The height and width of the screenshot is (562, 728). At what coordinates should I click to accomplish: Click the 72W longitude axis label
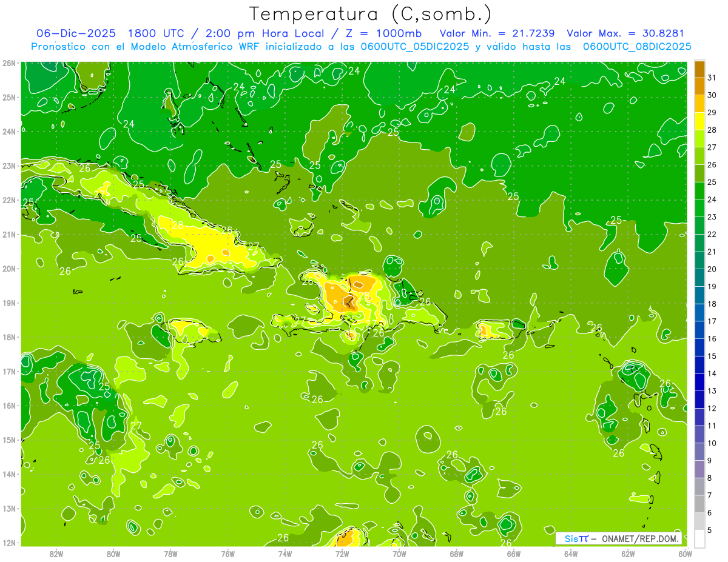tap(342, 554)
